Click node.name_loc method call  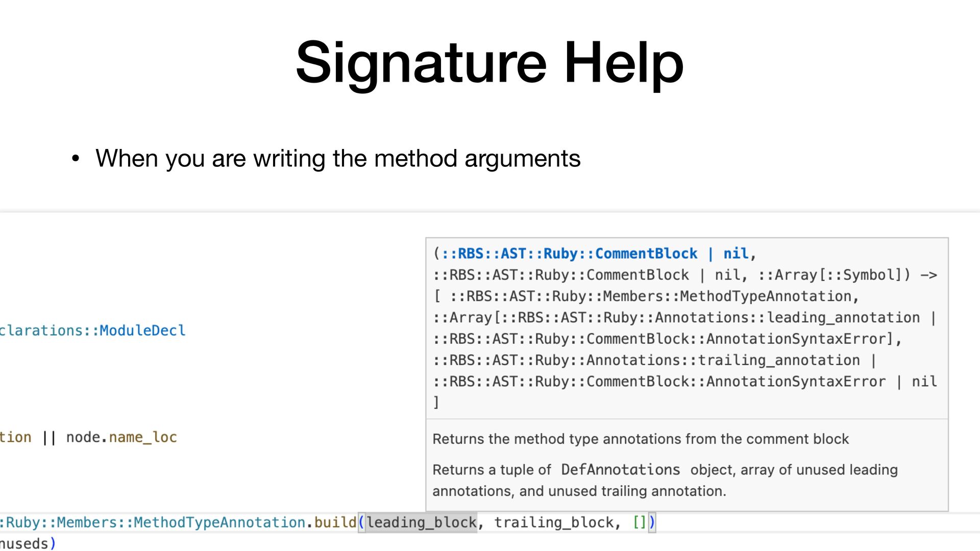pyautogui.click(x=121, y=437)
